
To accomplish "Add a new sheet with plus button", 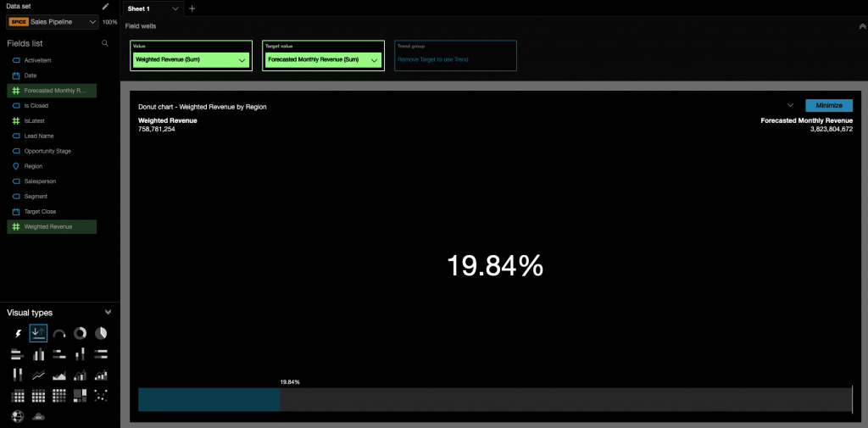I will coord(192,8).
